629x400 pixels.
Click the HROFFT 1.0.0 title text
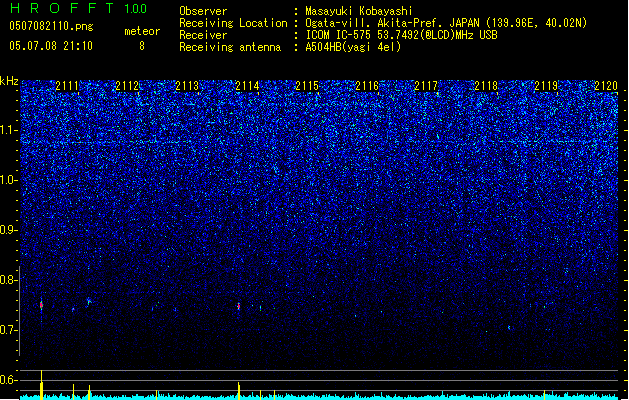point(79,8)
